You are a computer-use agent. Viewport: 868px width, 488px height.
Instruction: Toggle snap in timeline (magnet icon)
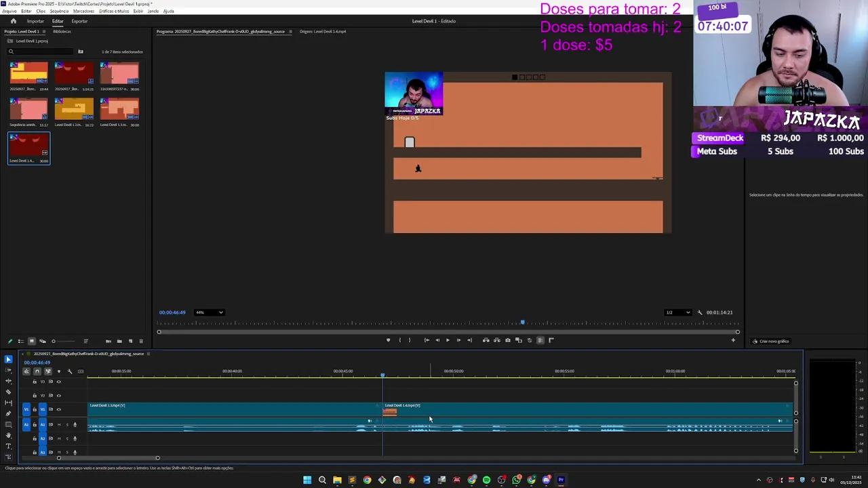[x=37, y=371]
